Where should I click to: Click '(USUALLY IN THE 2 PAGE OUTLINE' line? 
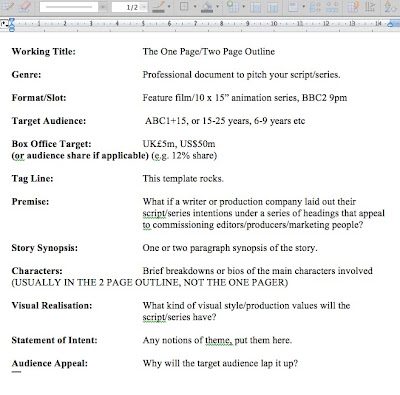coord(150,283)
